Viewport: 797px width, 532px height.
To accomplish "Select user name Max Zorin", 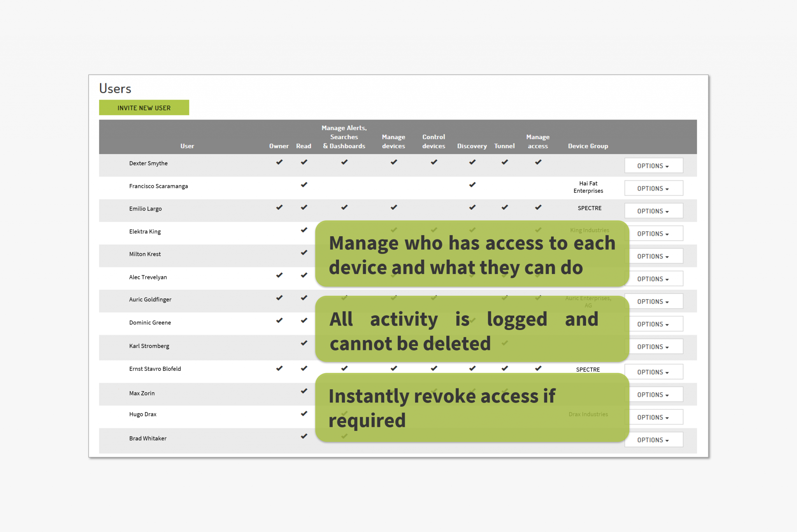I will tap(142, 393).
